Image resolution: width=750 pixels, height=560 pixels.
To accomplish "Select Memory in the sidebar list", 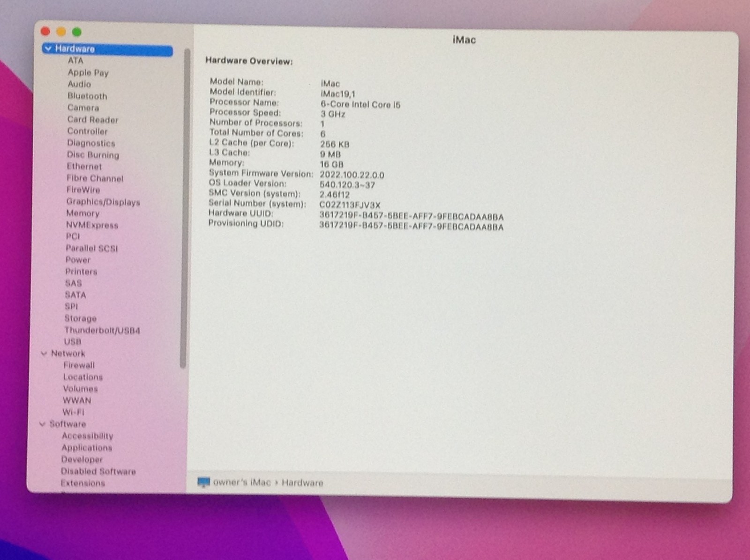I will point(83,213).
